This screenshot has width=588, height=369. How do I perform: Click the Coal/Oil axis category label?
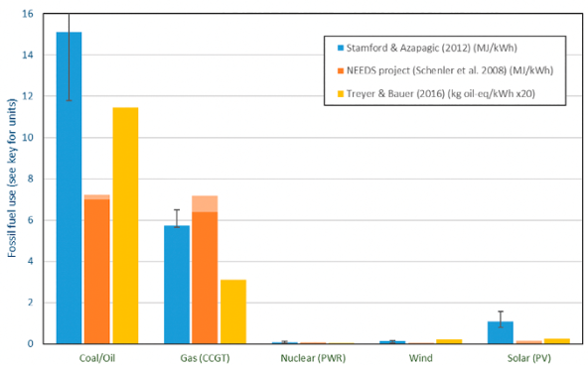[97, 358]
